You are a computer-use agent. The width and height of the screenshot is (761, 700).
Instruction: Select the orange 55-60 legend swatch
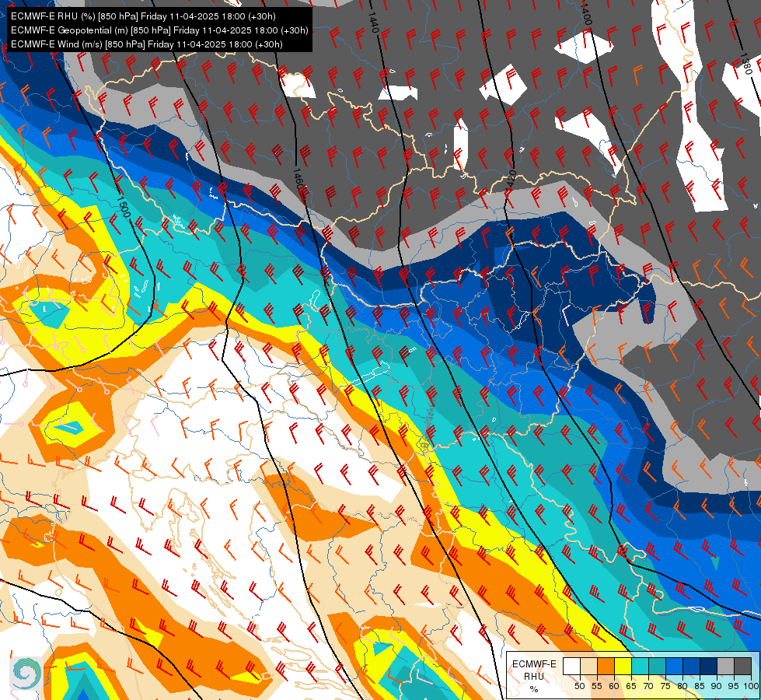(x=606, y=666)
